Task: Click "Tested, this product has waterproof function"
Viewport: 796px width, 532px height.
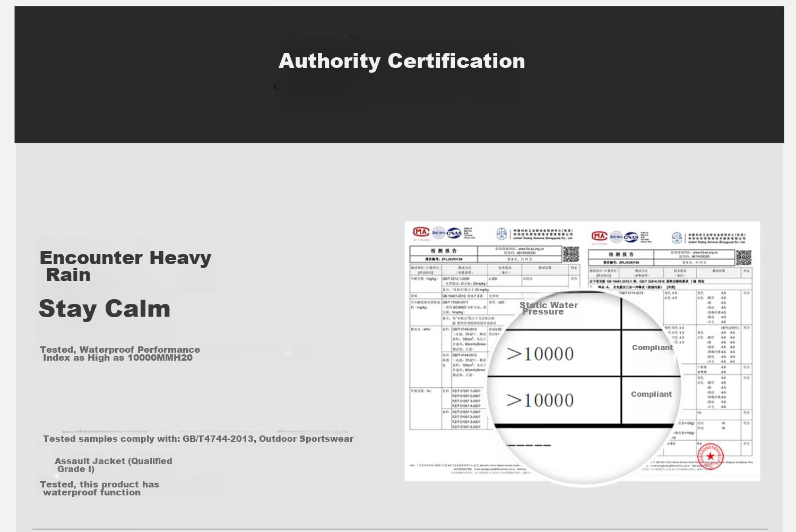Action: (99, 489)
